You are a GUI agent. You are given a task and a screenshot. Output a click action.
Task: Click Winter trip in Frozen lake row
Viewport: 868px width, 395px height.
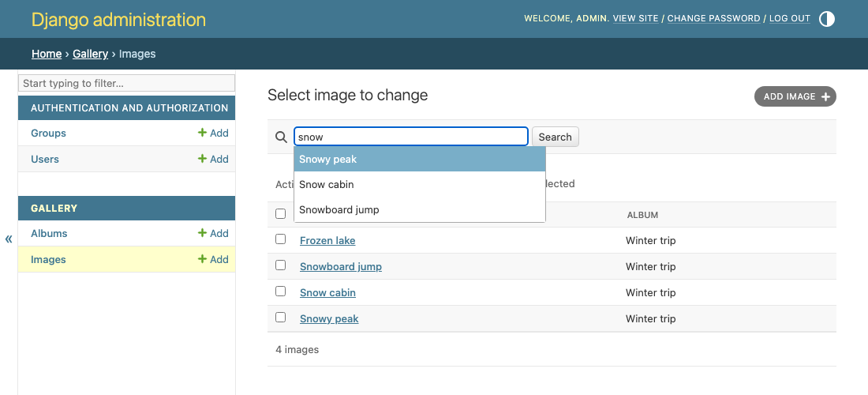(650, 240)
